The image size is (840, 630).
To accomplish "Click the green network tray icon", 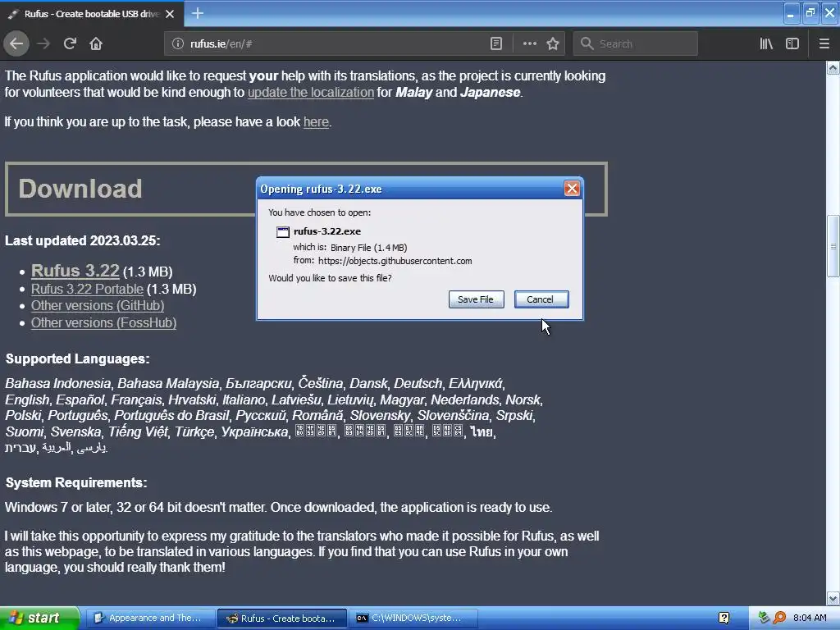I will tap(764, 619).
